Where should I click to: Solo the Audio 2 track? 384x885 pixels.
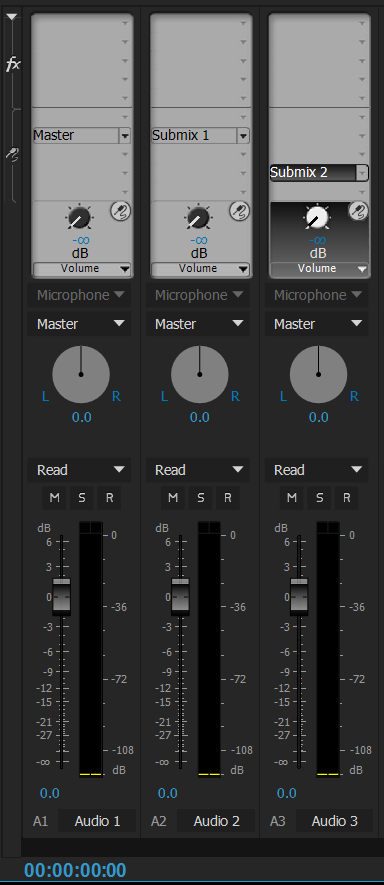[200, 497]
